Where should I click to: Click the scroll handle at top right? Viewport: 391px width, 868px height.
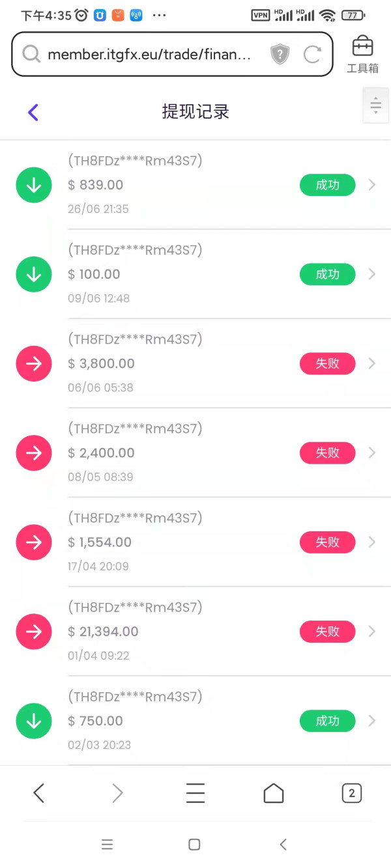[375, 105]
